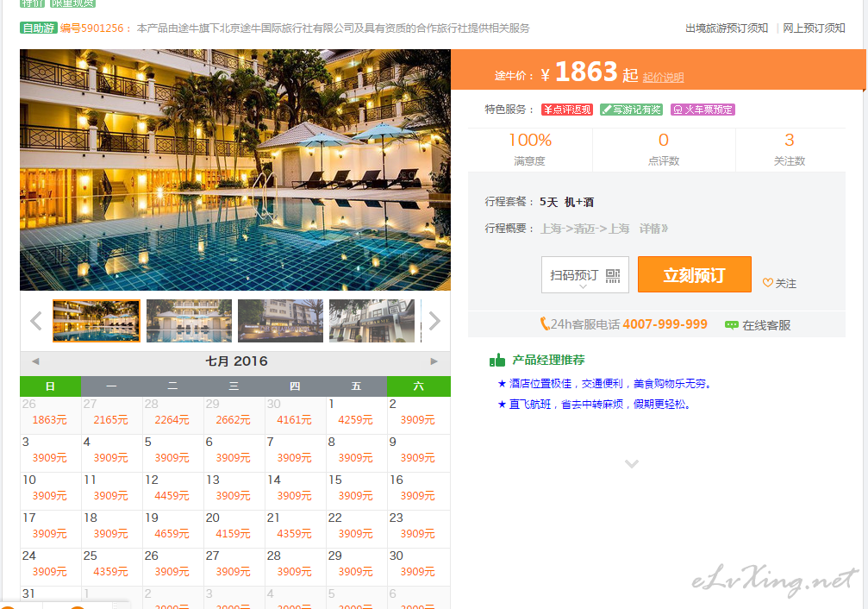Viewport: 868px width, 609px height.
Task: Open 详情» itinerary details link
Action: point(653,229)
